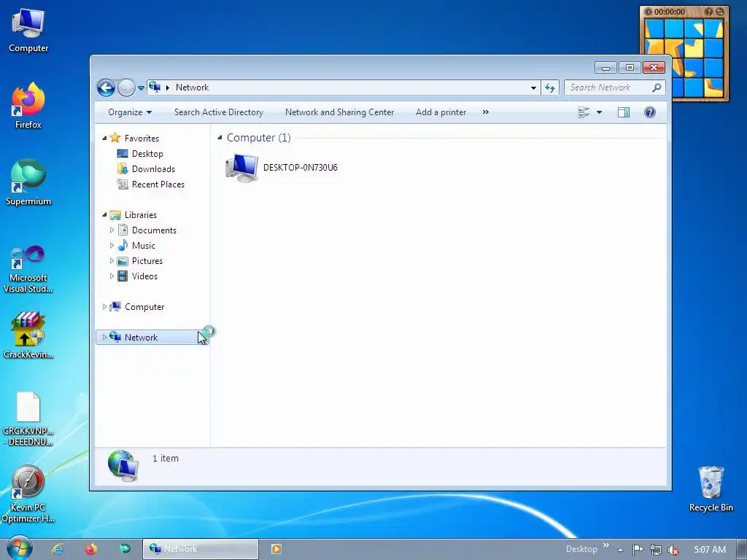The width and height of the screenshot is (747, 560).
Task: Expand the Desktop toolbar chevron
Action: pyautogui.click(x=606, y=545)
